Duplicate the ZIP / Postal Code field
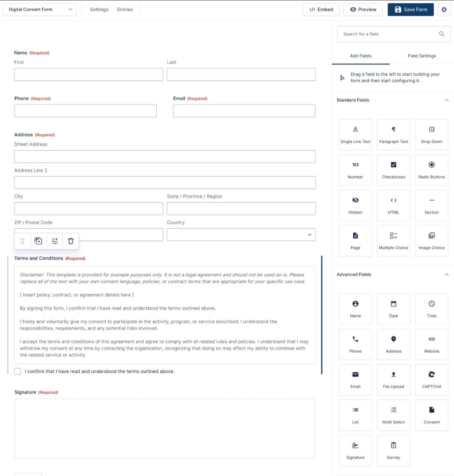The image size is (454, 476). tap(39, 241)
